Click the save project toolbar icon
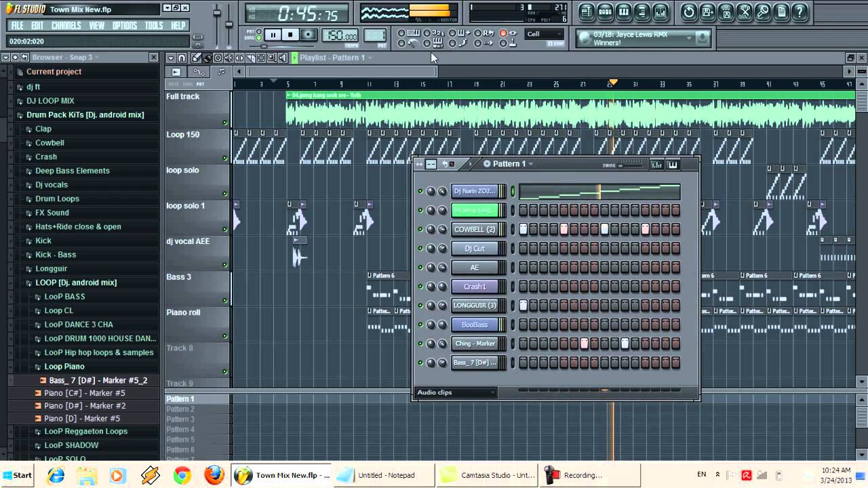This screenshot has height=488, width=868. [x=707, y=12]
